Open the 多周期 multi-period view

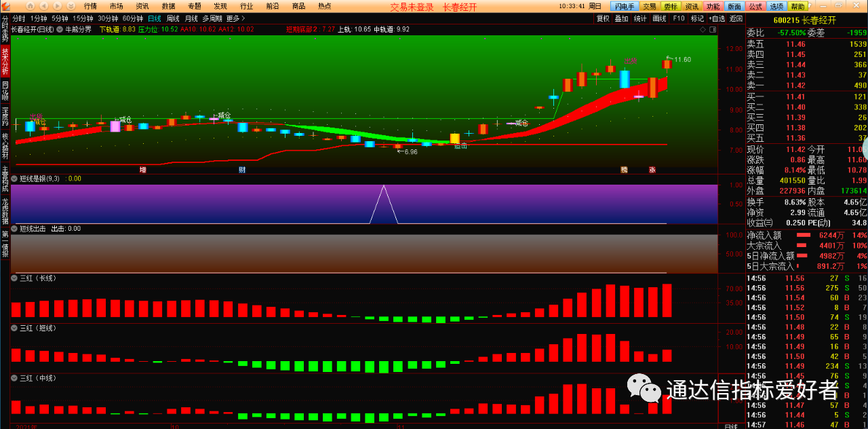pyautogui.click(x=212, y=18)
